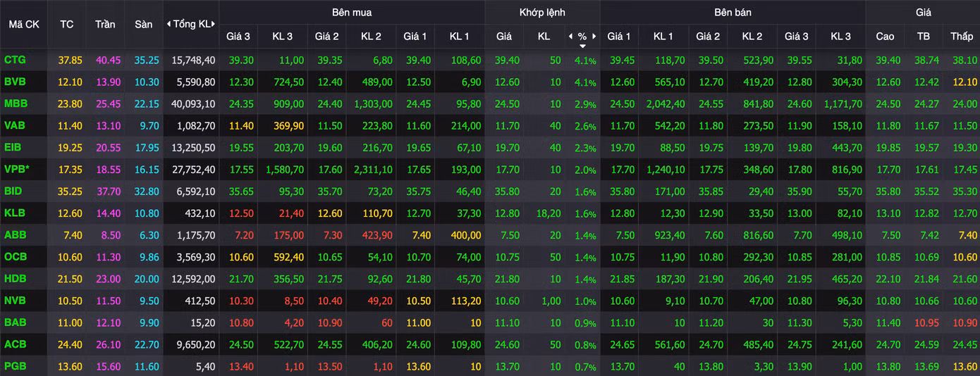Open the EIB stock symbol
The width and height of the screenshot is (980, 376).
coord(13,147)
